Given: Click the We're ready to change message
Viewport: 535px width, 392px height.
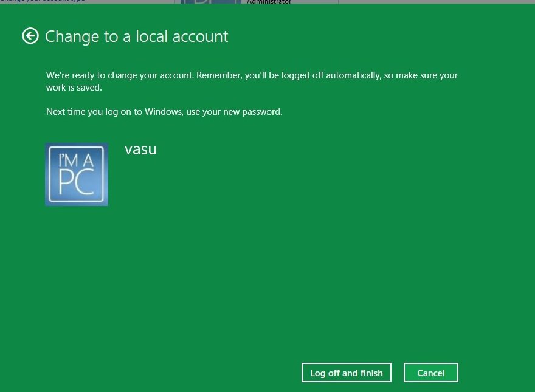Looking at the screenshot, I should pyautogui.click(x=120, y=75).
